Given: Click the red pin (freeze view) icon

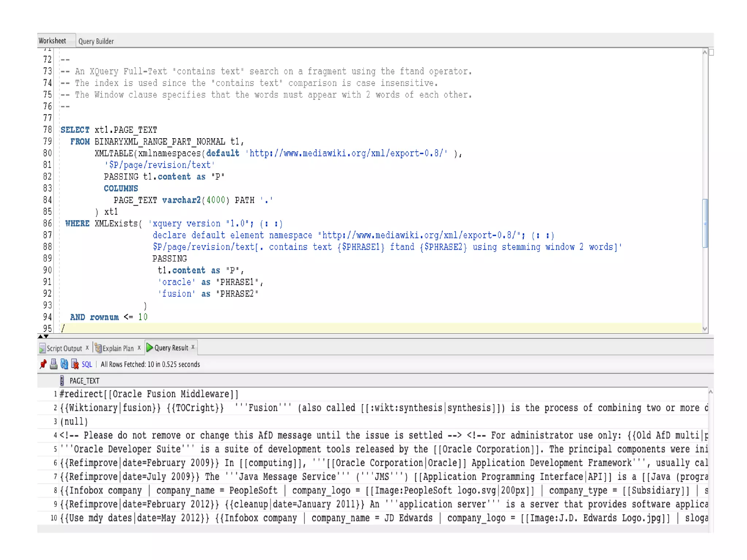Looking at the screenshot, I should pos(43,364).
